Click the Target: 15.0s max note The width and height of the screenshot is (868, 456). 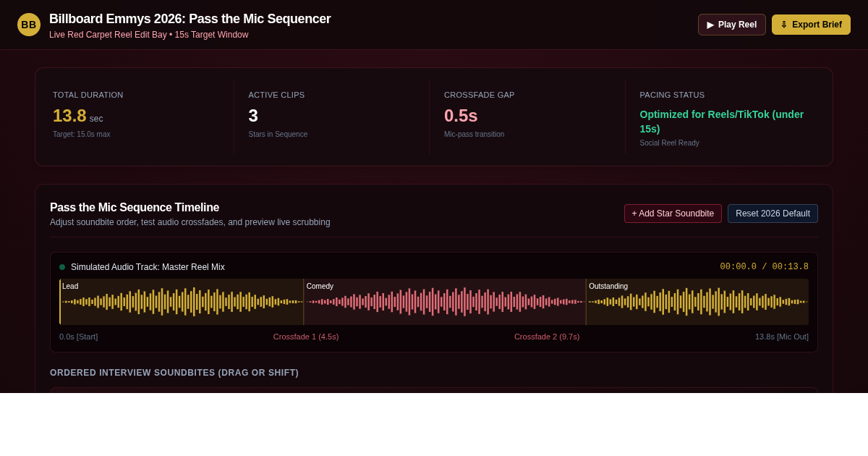click(x=82, y=135)
